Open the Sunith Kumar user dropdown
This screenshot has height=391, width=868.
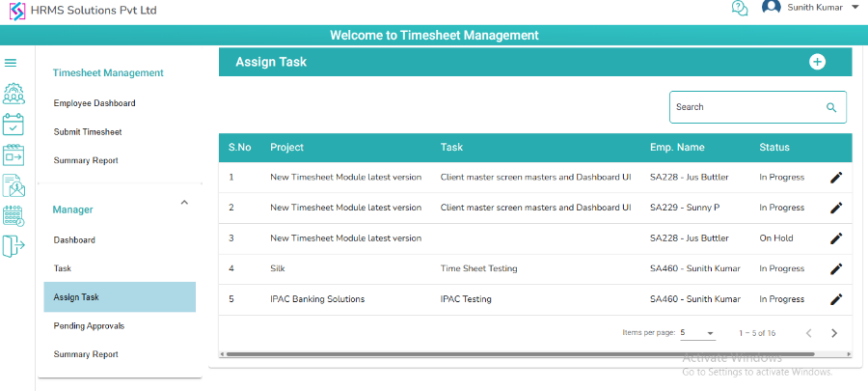point(854,8)
